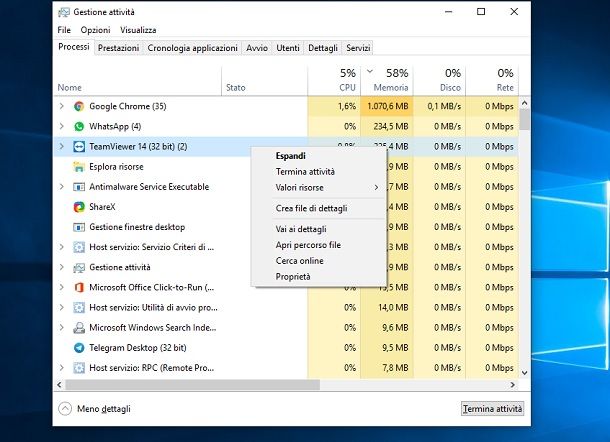Click the Microsoft Windows Search Indexer icon
The width and height of the screenshot is (610, 442).
click(79, 328)
